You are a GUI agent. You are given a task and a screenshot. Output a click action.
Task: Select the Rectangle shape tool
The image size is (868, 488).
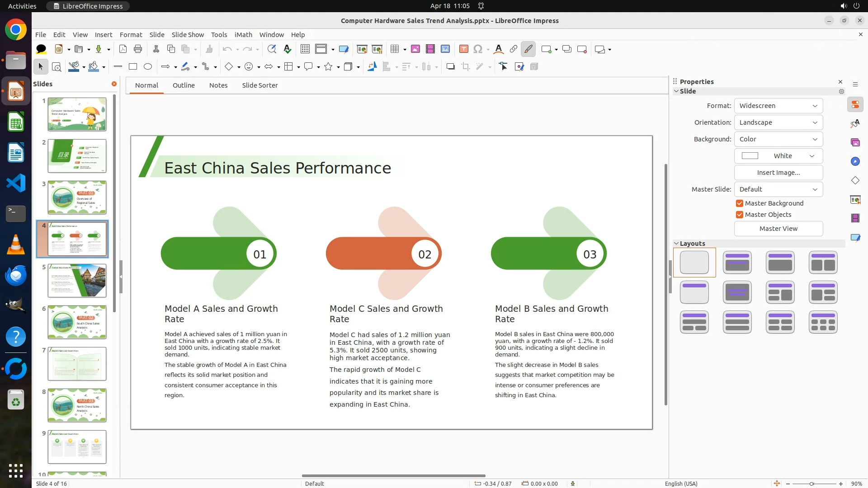(x=133, y=67)
